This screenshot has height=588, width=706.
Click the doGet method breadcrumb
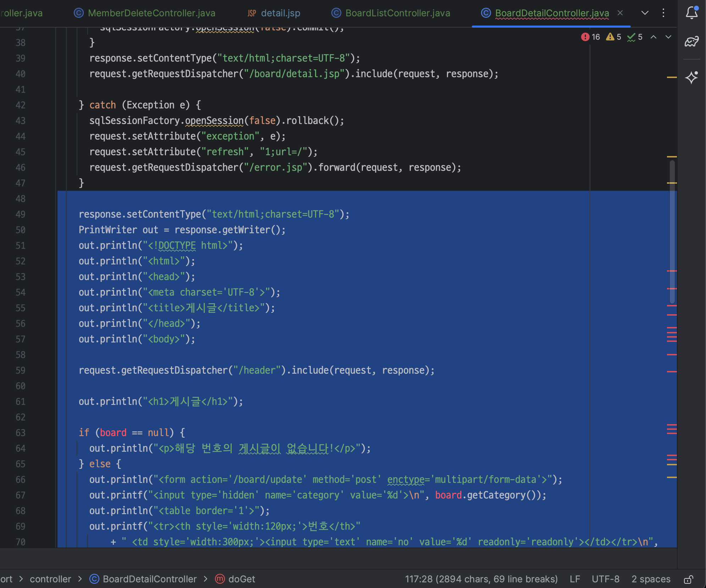[241, 579]
